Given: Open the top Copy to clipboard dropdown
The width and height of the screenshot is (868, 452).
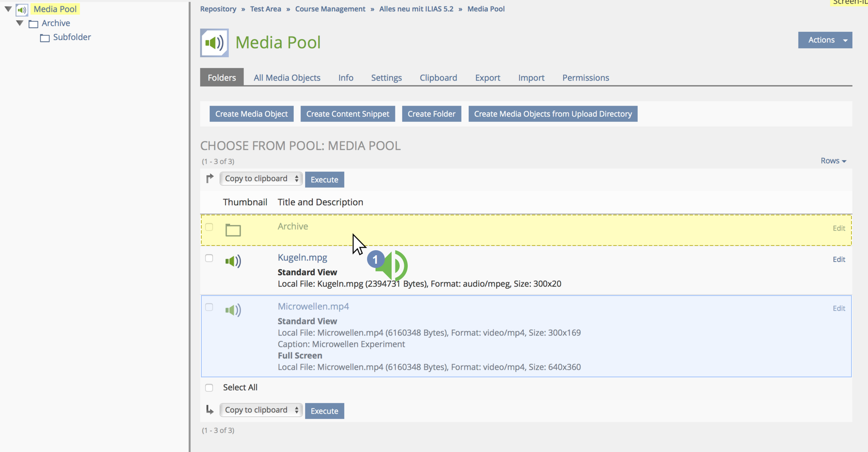Looking at the screenshot, I should pyautogui.click(x=261, y=179).
